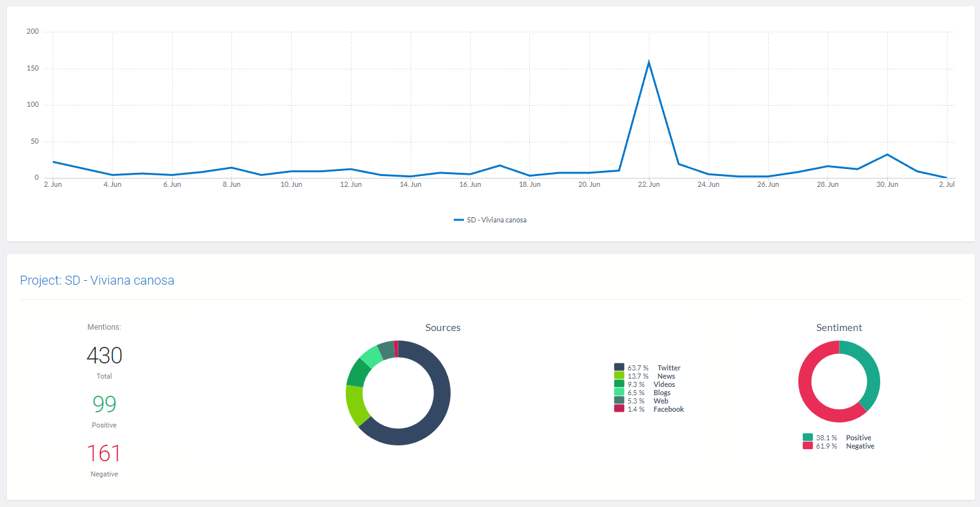Screen dimensions: 980x507
Task: Click the 61.9 % Negative sentiment value
Action: click(x=827, y=446)
